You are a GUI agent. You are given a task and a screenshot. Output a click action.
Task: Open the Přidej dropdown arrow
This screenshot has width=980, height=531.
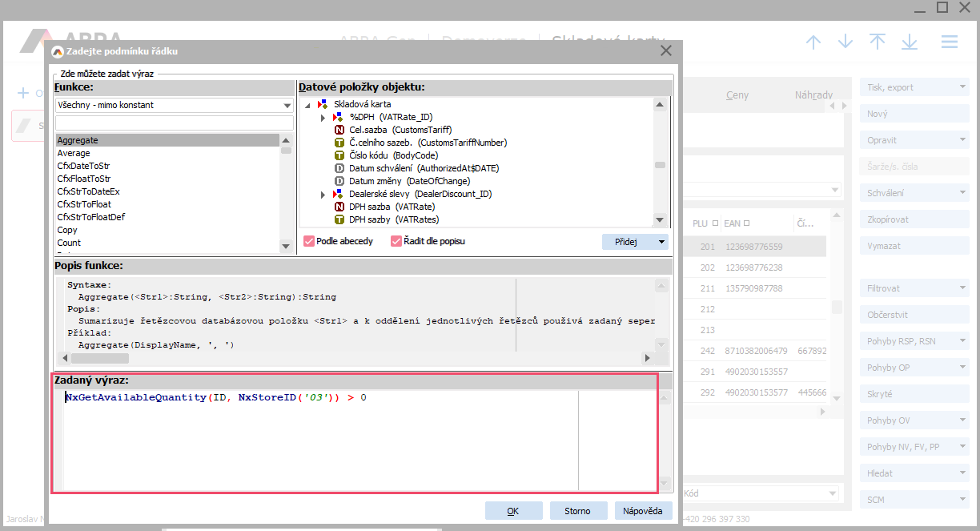pyautogui.click(x=661, y=242)
